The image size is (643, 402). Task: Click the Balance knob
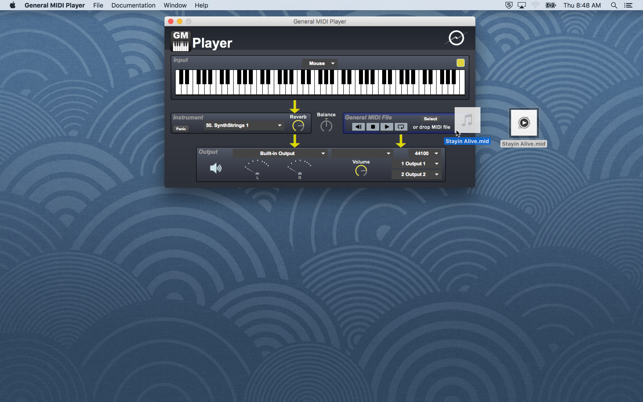[326, 126]
